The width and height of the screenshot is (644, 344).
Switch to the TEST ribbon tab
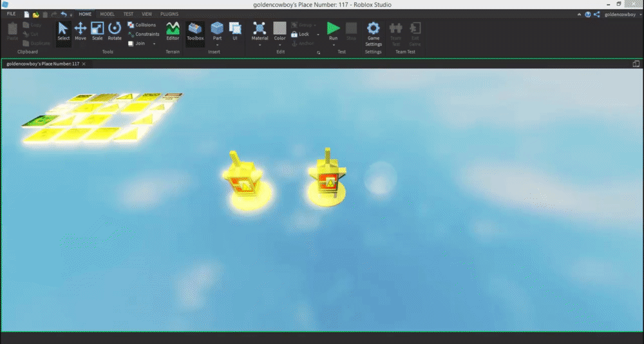[x=129, y=14]
